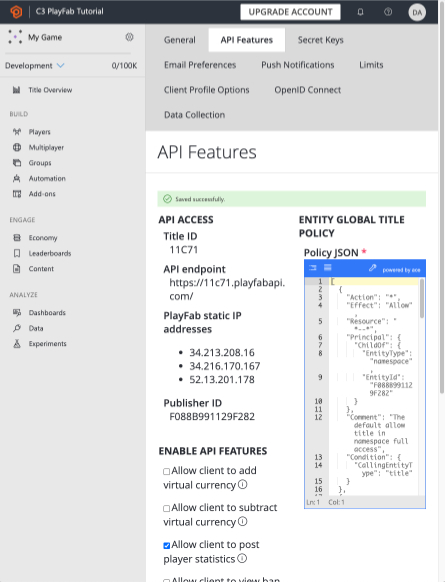The height and width of the screenshot is (582, 445).
Task: Click the compact format icon in JSON toolbar
Action: (328, 268)
